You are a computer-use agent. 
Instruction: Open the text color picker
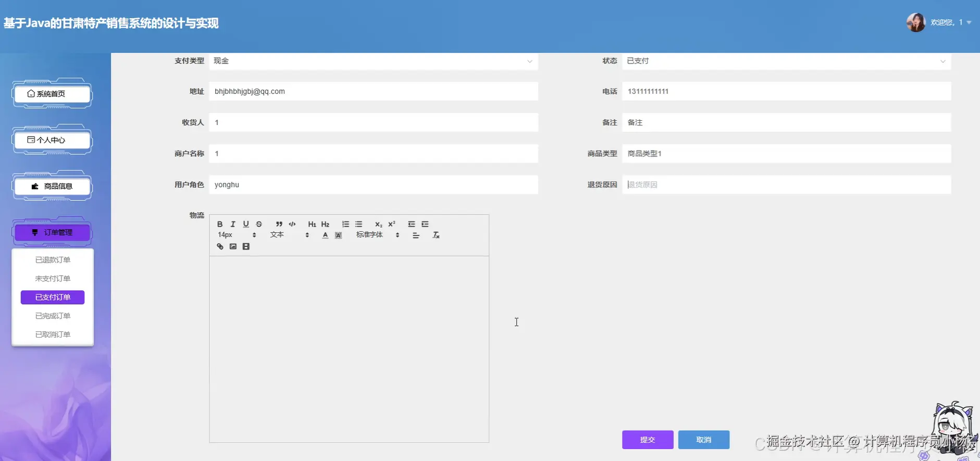point(325,235)
